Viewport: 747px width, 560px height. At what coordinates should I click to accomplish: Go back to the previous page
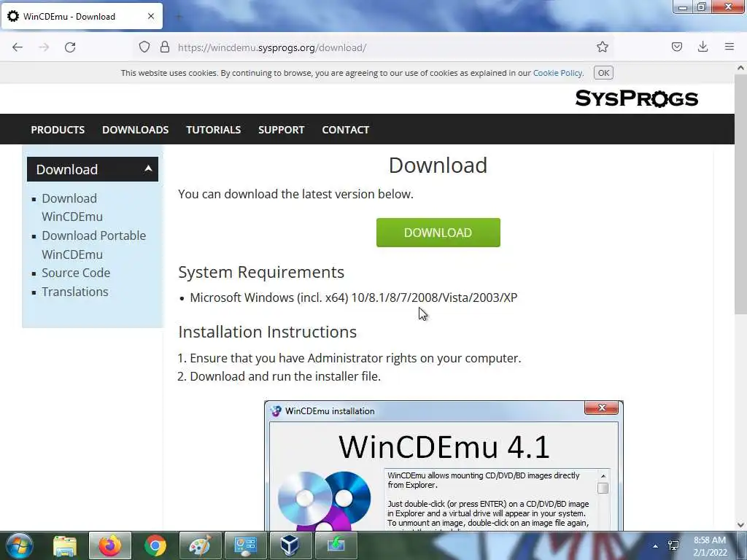click(x=18, y=47)
